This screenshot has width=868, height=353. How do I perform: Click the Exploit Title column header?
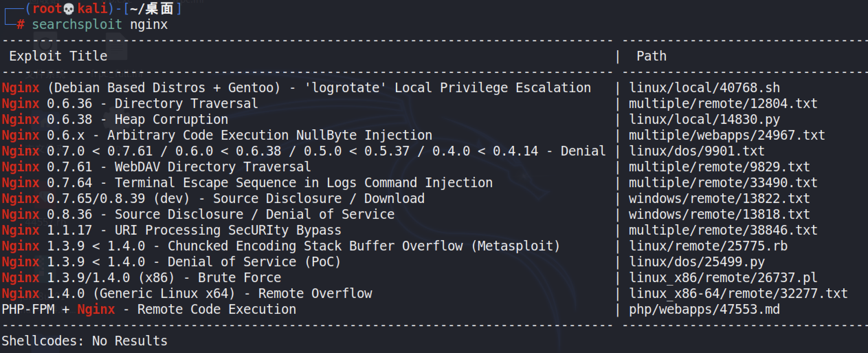point(58,56)
